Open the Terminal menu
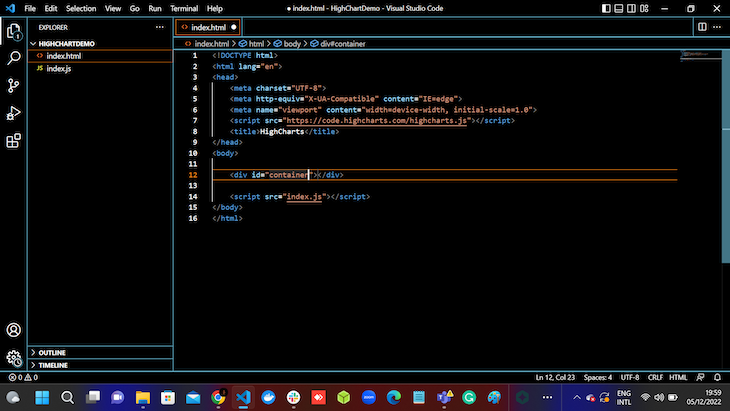The image size is (730, 411). 183,8
